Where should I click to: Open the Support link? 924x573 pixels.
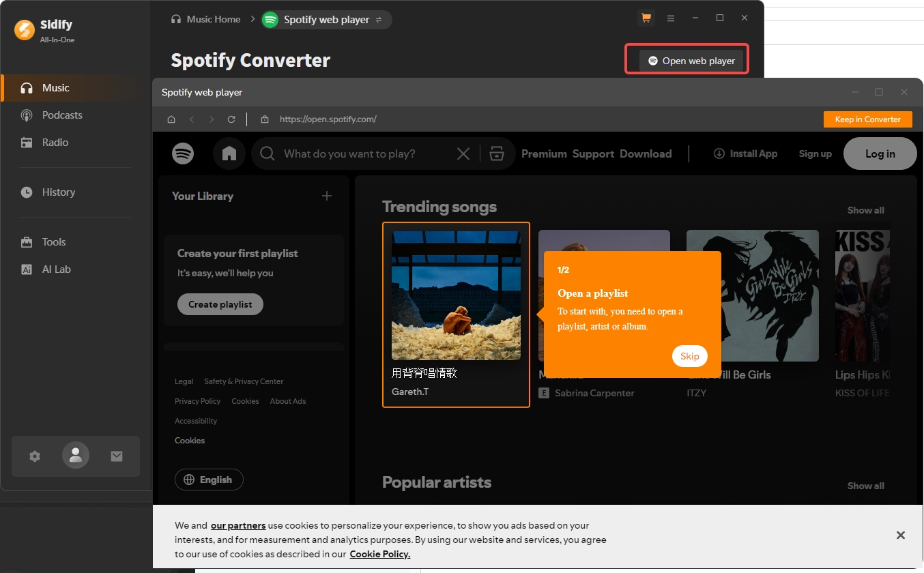[x=593, y=154]
